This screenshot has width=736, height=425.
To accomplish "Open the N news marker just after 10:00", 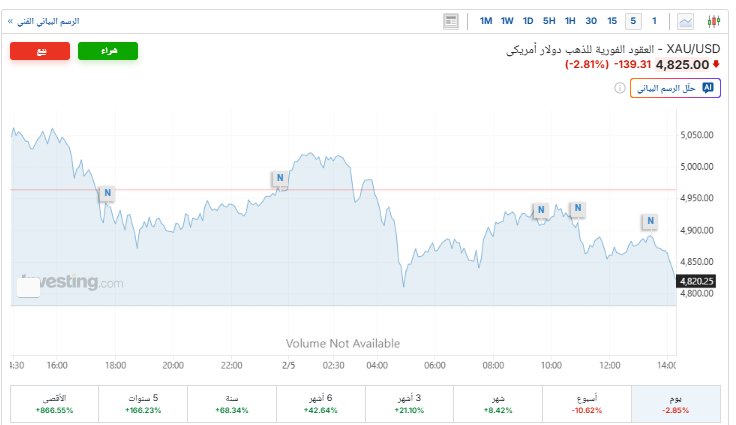I will coord(577,209).
